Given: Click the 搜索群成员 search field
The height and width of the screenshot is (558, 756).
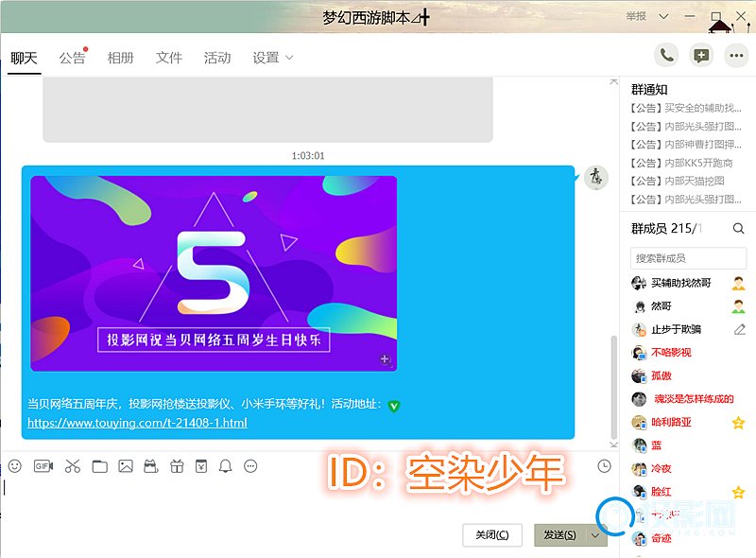Looking at the screenshot, I should tap(688, 259).
